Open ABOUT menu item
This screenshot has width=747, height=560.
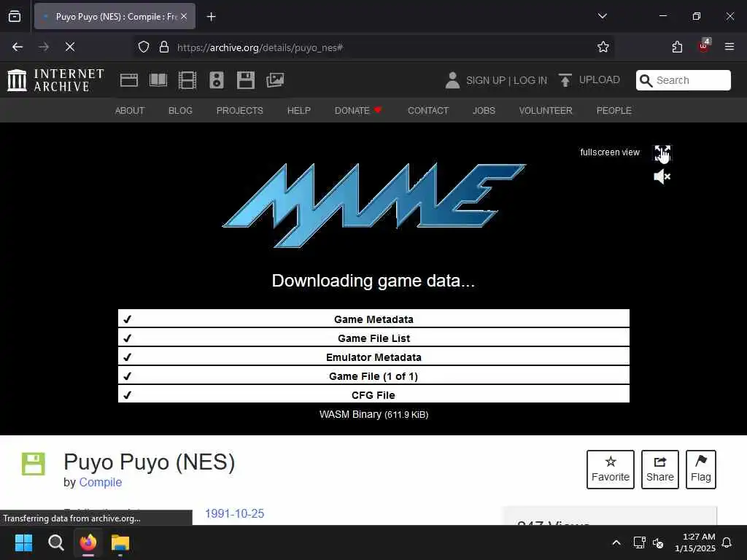click(130, 111)
